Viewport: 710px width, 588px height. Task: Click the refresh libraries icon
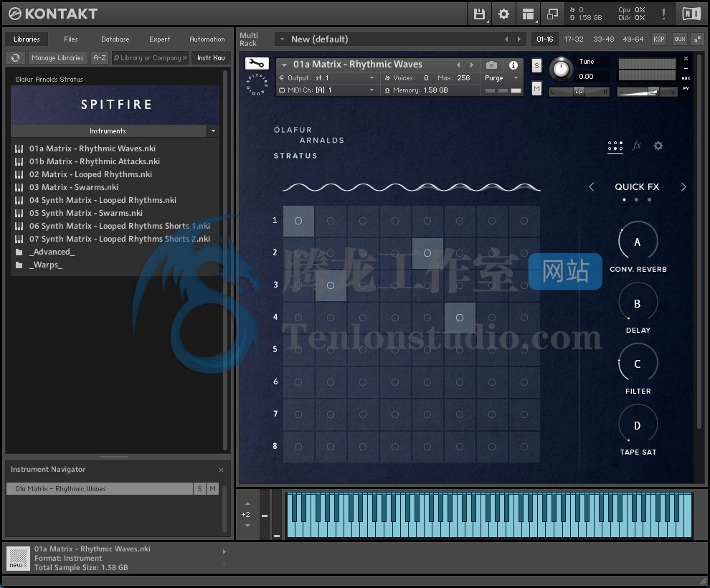tap(15, 58)
